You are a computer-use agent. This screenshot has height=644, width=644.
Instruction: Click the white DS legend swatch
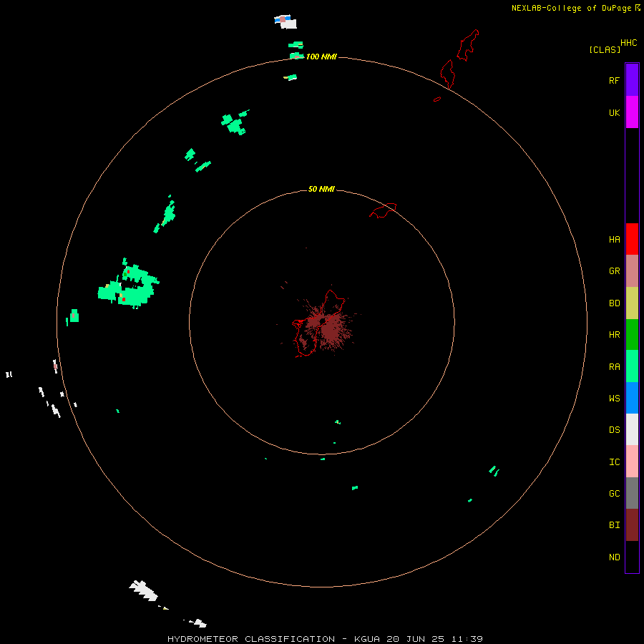pos(632,429)
